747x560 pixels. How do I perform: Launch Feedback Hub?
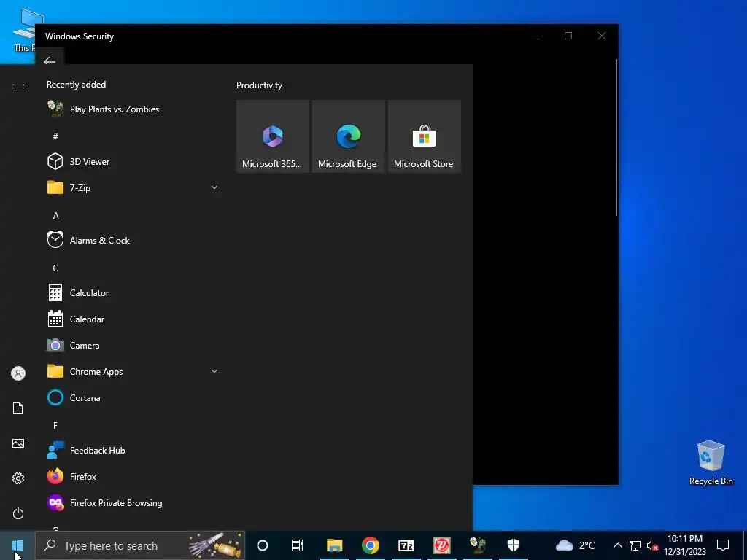click(x=133, y=451)
